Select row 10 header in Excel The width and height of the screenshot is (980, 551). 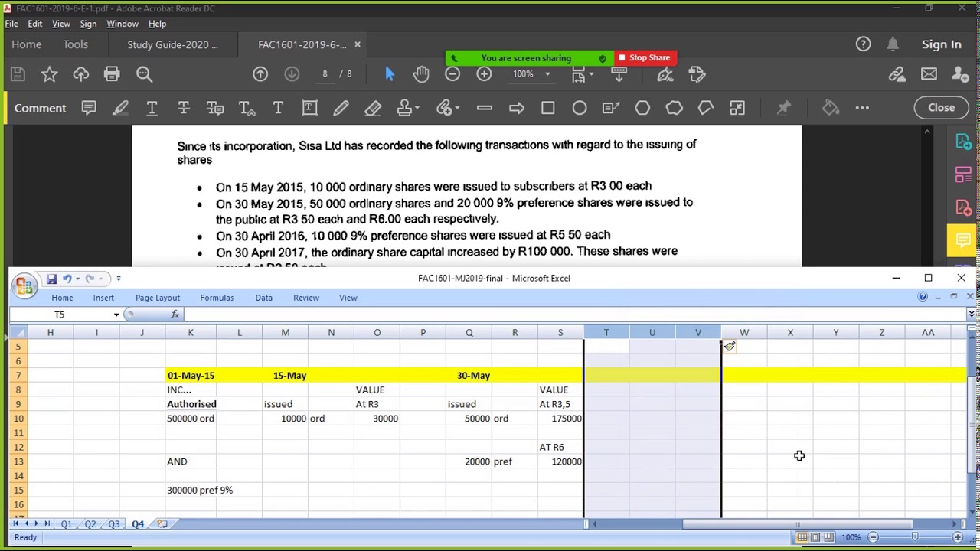coord(18,419)
